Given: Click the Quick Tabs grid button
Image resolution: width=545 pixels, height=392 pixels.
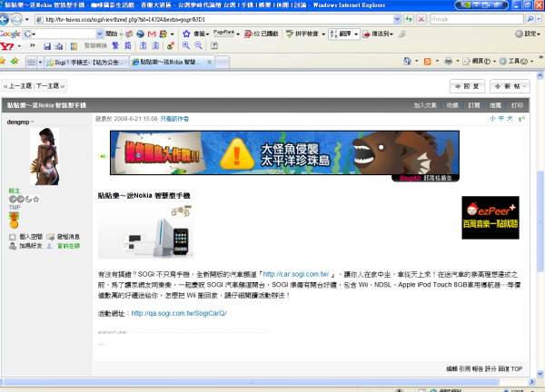Looking at the screenshot, I should click(31, 62).
